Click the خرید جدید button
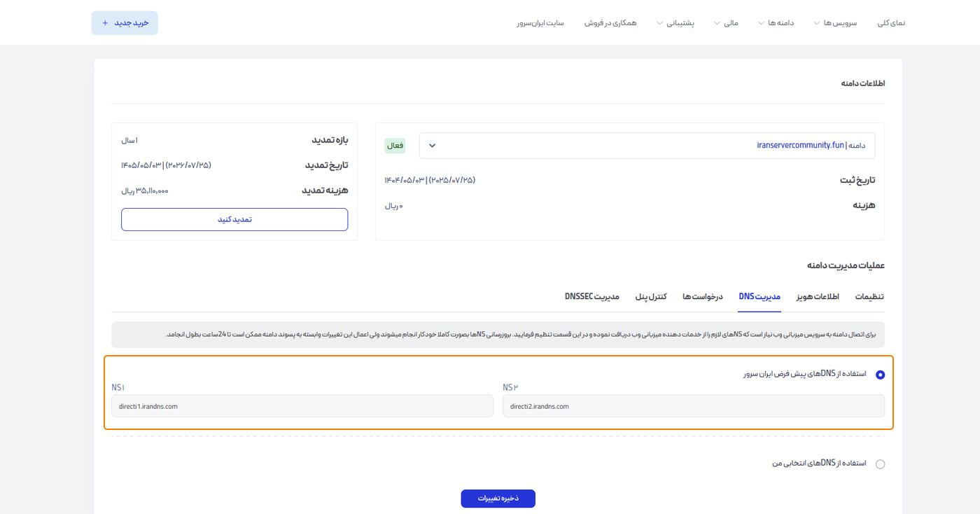This screenshot has height=514, width=980. click(x=125, y=23)
